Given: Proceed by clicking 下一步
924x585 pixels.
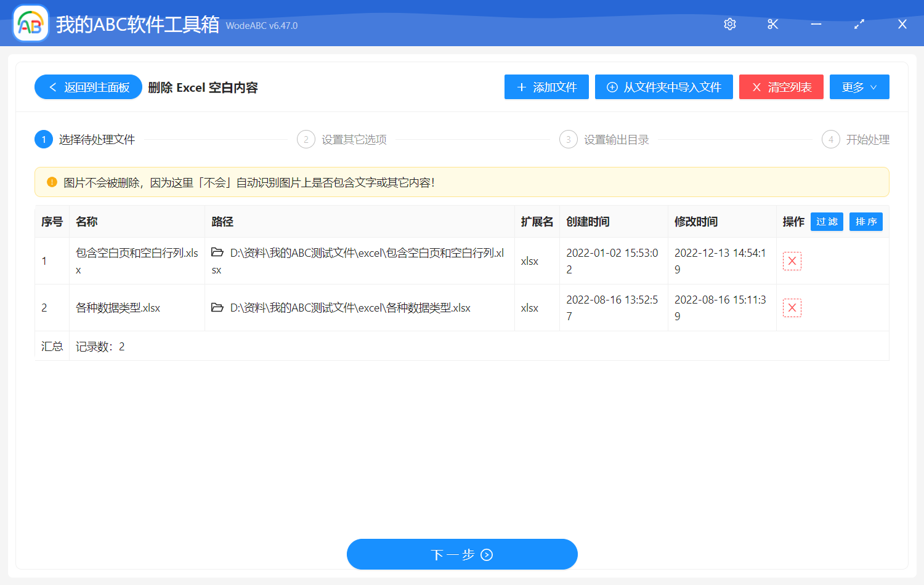Looking at the screenshot, I should tap(462, 554).
